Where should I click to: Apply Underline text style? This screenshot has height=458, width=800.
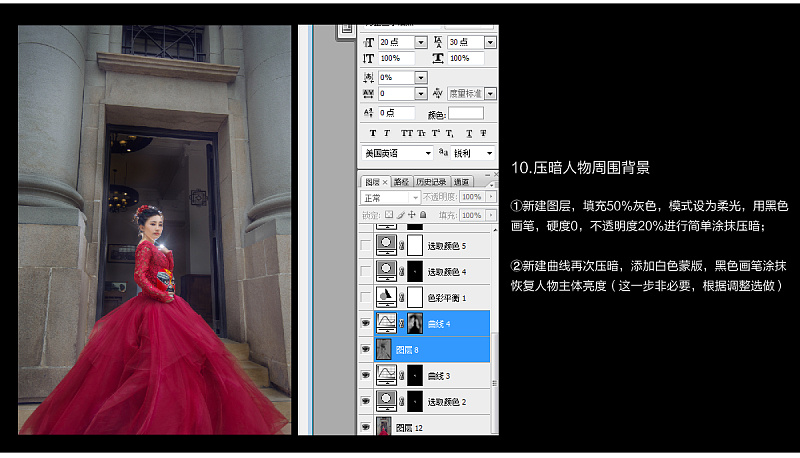point(469,134)
